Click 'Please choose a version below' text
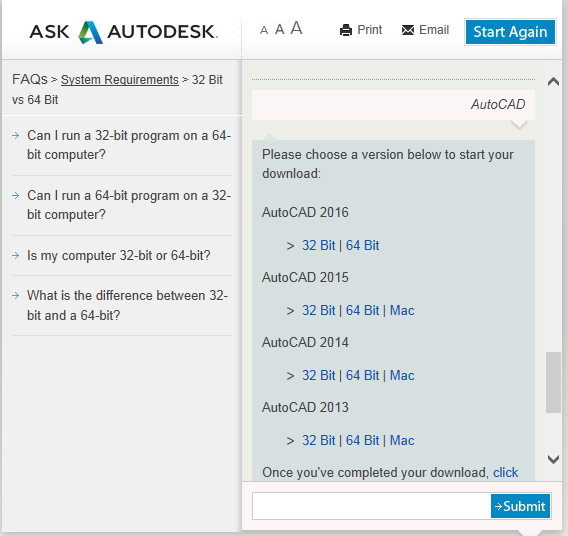Screen dimensions: 568x536 (388, 164)
